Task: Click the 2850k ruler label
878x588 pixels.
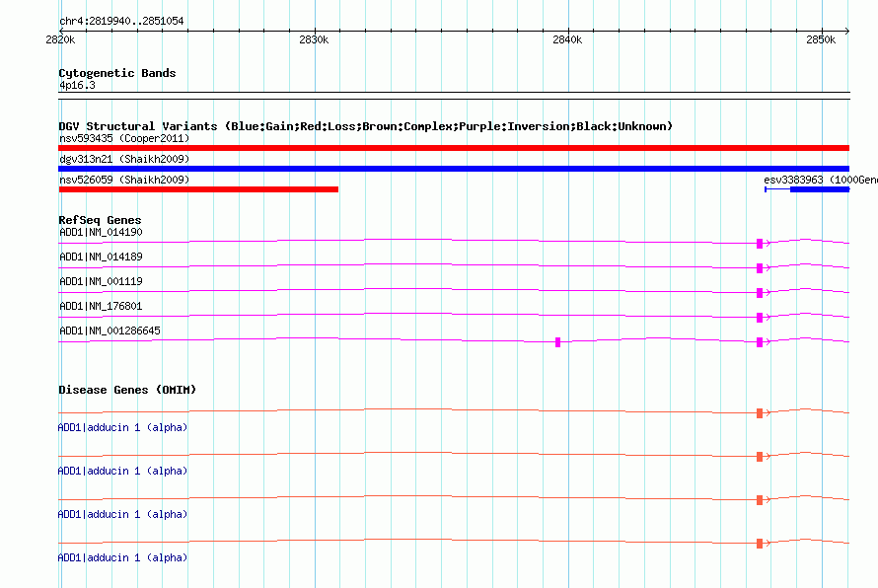Action: pyautogui.click(x=821, y=39)
